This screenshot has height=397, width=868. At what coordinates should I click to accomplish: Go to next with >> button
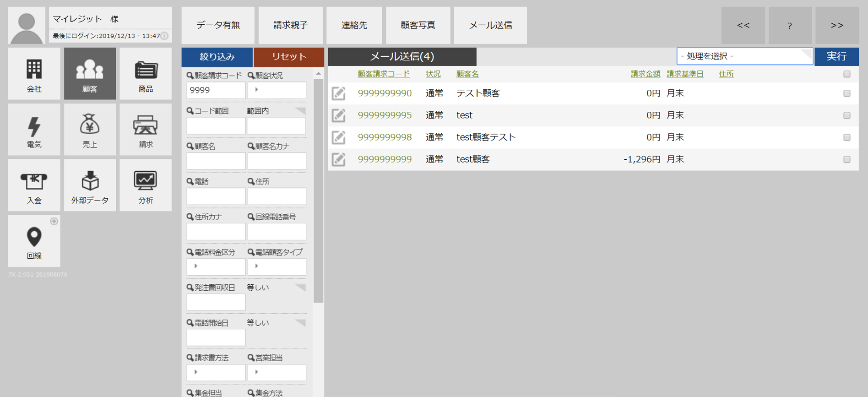tap(837, 25)
